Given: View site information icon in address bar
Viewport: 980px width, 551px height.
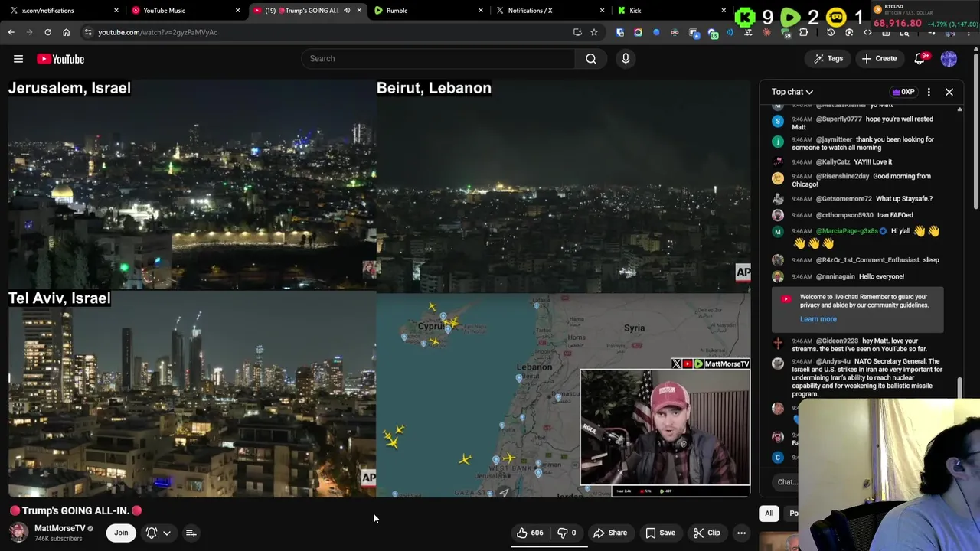Looking at the screenshot, I should click(x=88, y=32).
